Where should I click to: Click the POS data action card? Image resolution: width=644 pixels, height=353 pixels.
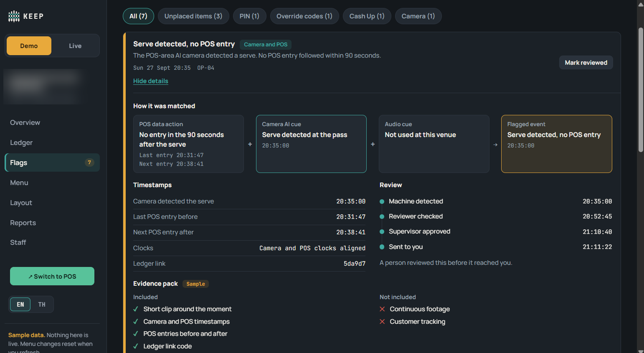188,144
